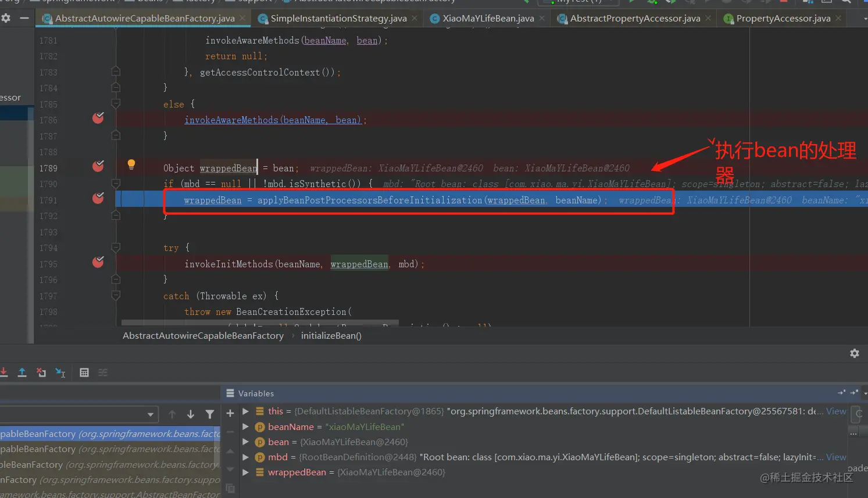The image size is (868, 498).
Task: Click the Run to Cursor icon
Action: point(60,372)
